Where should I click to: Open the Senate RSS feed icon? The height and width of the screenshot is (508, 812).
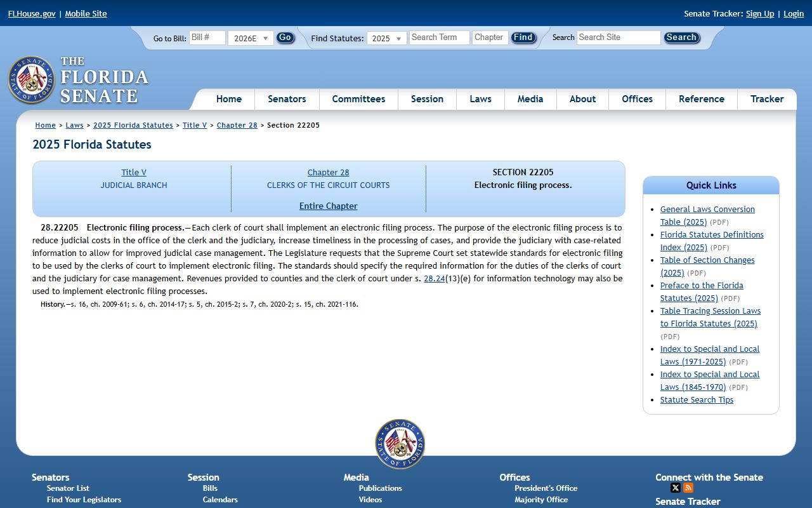click(x=688, y=488)
